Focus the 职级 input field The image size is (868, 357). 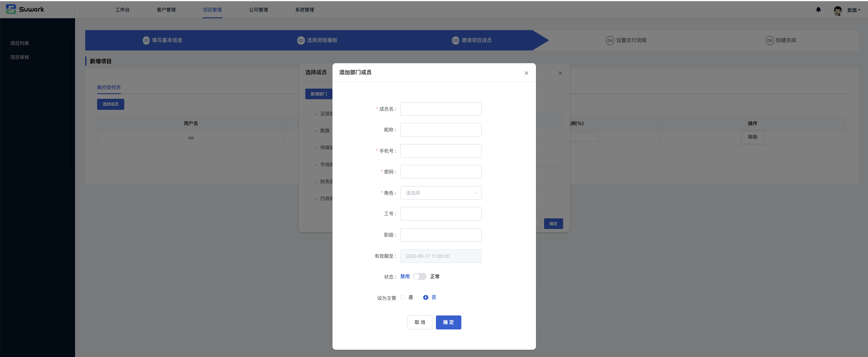pos(441,235)
